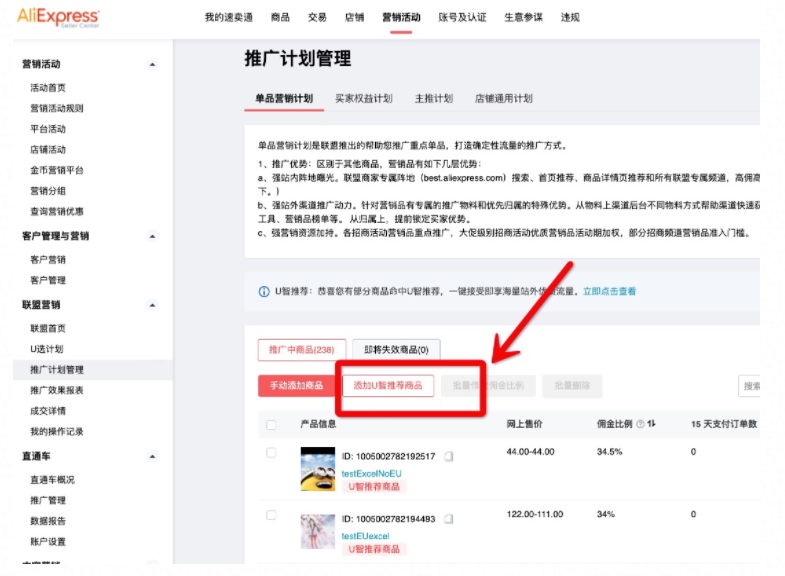
Task: Open the 立即点击查看 link
Action: tap(609, 291)
